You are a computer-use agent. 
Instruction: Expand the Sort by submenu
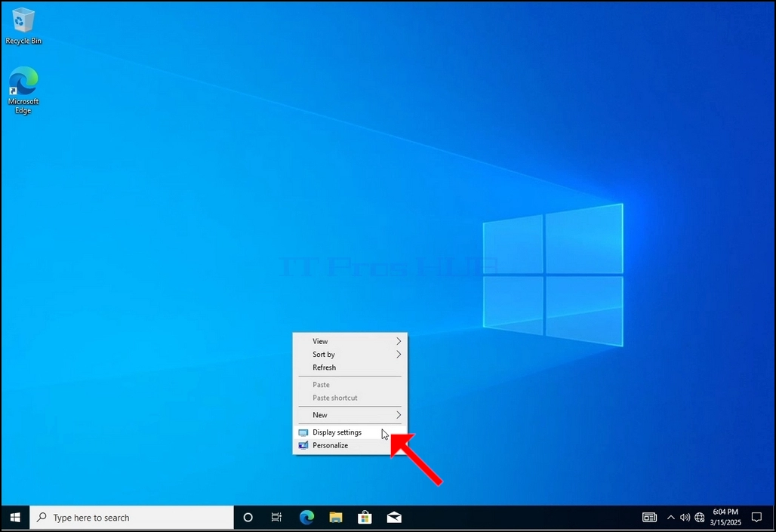350,355
